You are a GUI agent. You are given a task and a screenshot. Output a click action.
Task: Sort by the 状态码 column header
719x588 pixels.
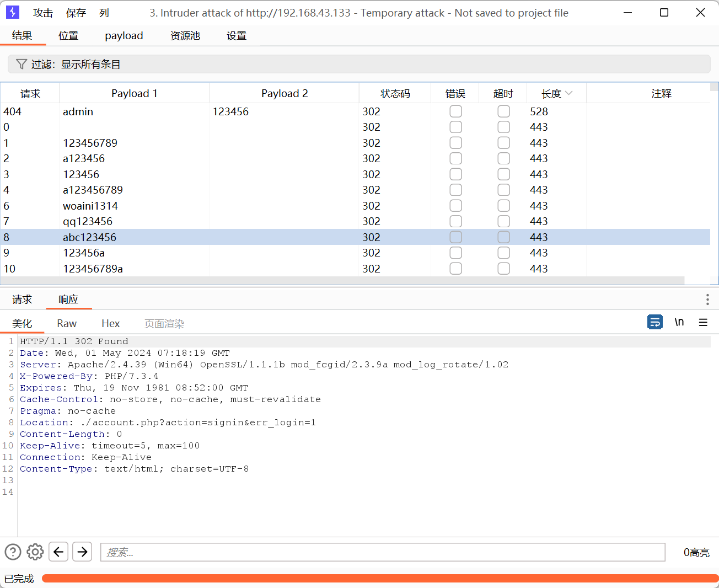pyautogui.click(x=395, y=94)
